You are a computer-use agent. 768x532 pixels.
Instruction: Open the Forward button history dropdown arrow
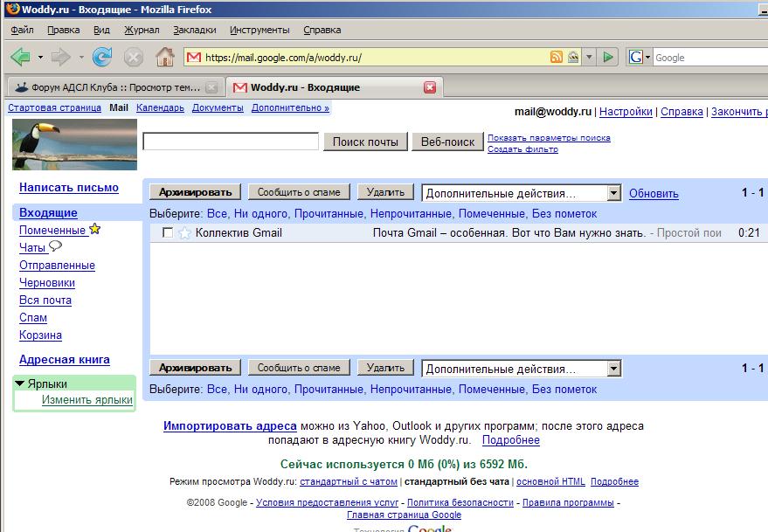coord(80,58)
